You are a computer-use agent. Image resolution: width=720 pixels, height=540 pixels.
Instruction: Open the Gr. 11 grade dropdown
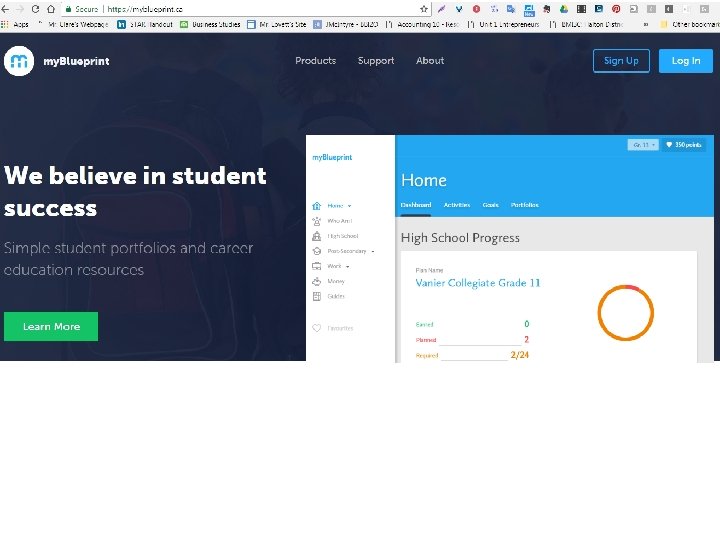[x=643, y=145]
